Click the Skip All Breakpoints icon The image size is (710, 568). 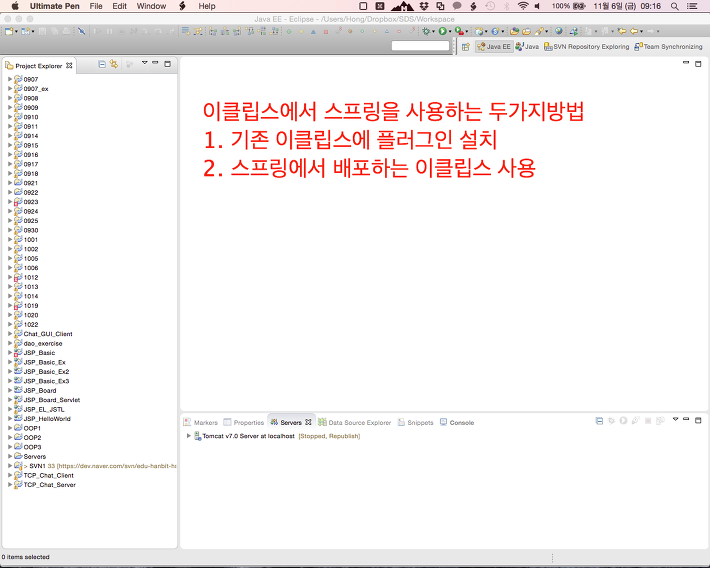click(82, 31)
